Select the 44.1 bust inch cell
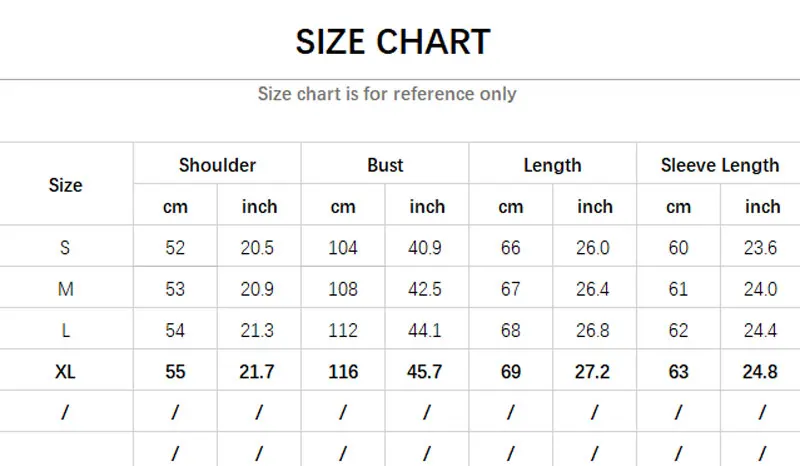The height and width of the screenshot is (466, 800). 427,331
